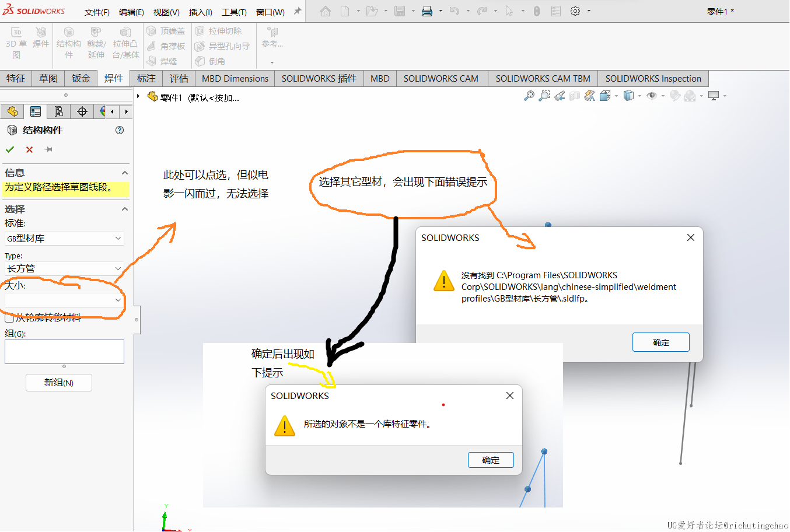Screen dimensions: 790x532
Task: Click the Print icon
Action: [427, 11]
